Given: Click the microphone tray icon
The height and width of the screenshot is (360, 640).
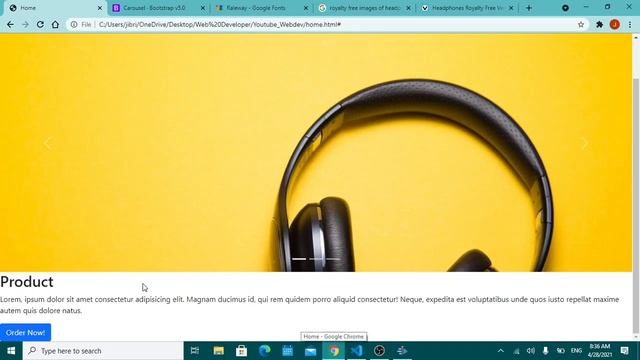Looking at the screenshot, I should pyautogui.click(x=545, y=351).
